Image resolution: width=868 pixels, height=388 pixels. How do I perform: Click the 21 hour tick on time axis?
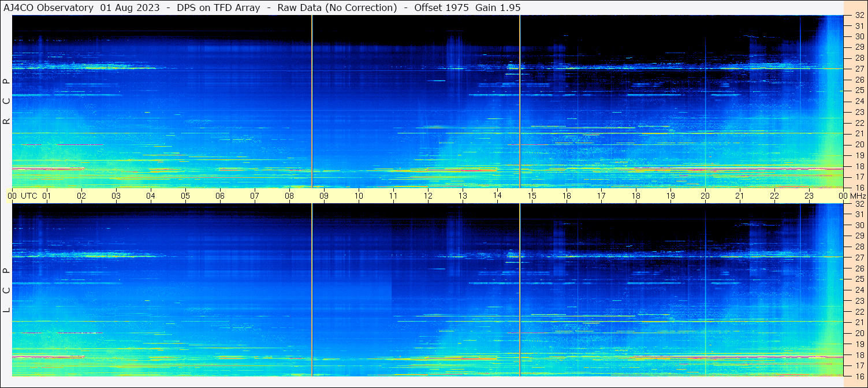(x=740, y=196)
